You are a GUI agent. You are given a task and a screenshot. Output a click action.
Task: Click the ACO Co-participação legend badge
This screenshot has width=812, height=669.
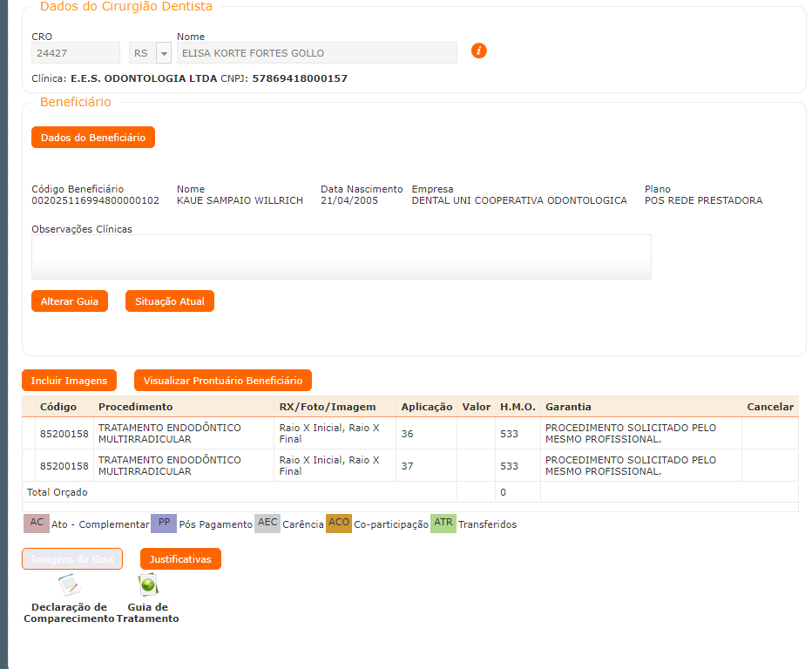338,523
